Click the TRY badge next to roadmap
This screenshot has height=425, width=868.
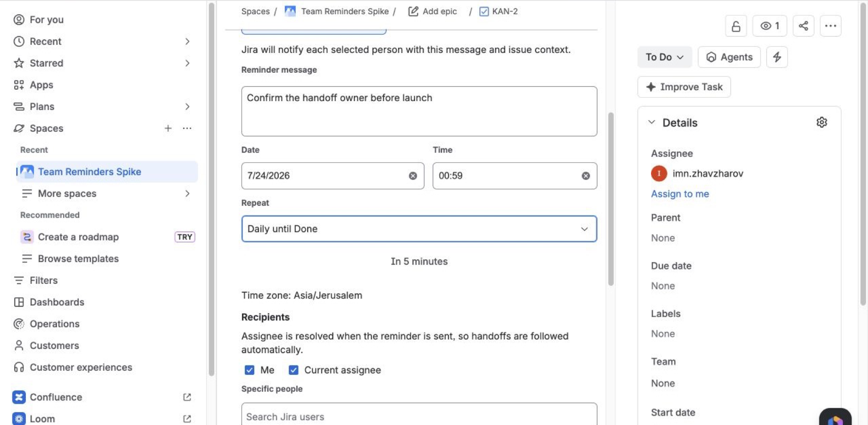coord(184,237)
